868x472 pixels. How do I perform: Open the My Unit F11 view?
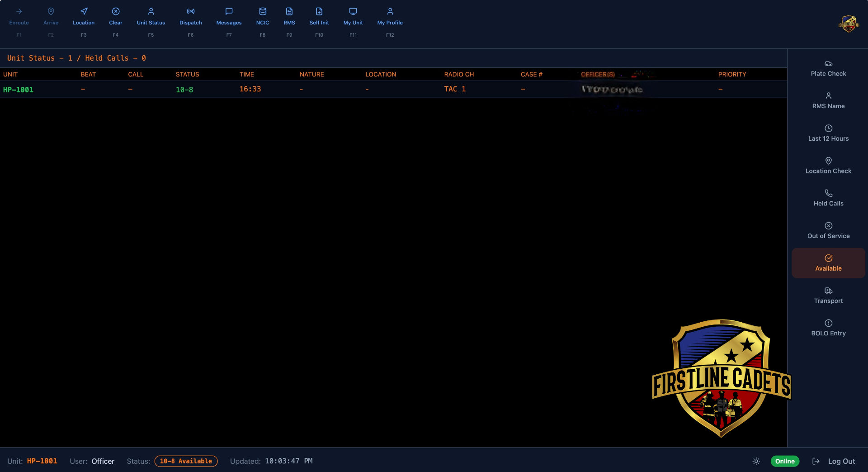(x=353, y=22)
